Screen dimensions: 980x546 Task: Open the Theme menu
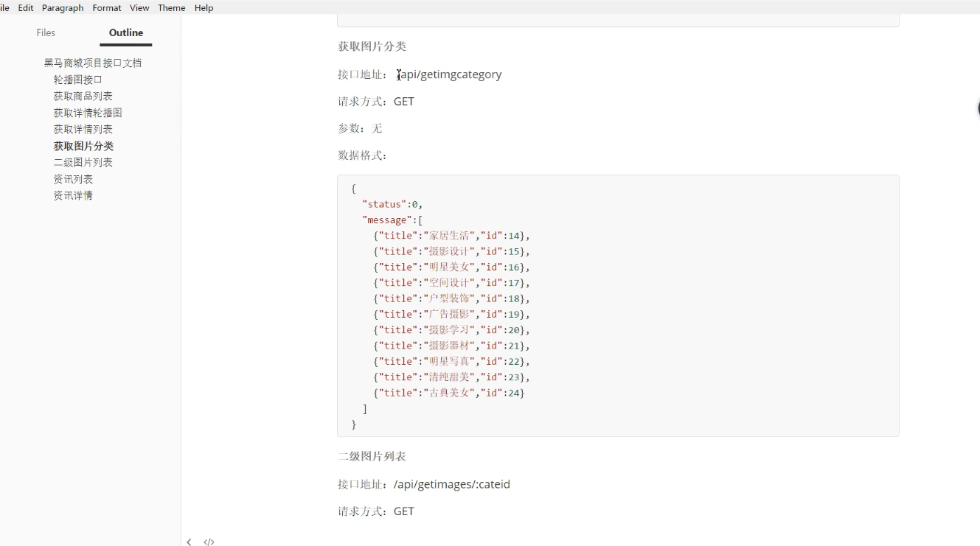coord(172,8)
